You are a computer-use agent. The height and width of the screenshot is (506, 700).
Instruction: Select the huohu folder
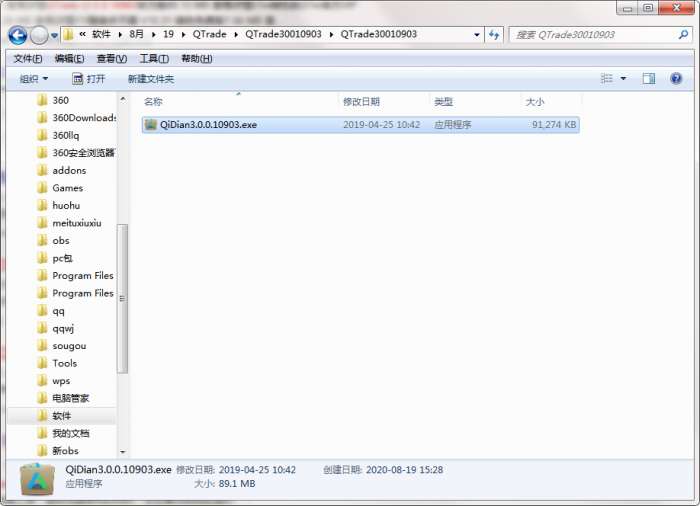(x=66, y=205)
